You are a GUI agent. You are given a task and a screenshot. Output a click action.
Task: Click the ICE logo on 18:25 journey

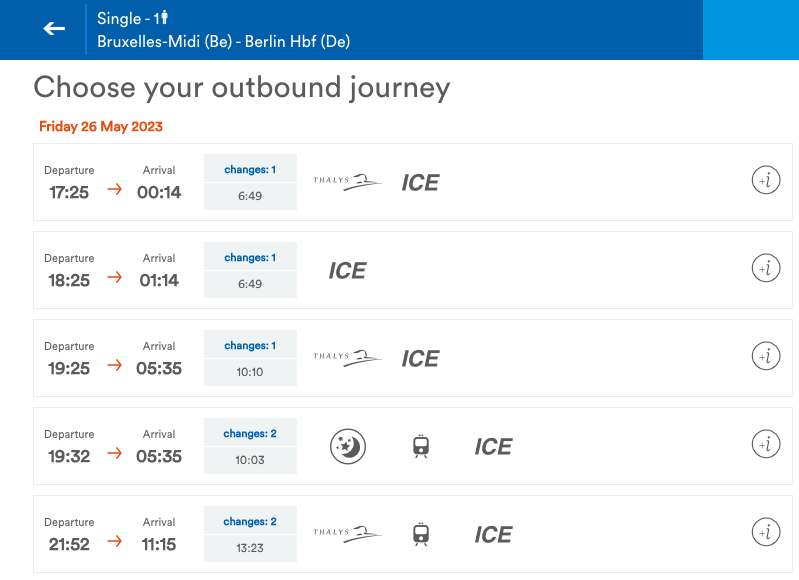click(x=347, y=270)
